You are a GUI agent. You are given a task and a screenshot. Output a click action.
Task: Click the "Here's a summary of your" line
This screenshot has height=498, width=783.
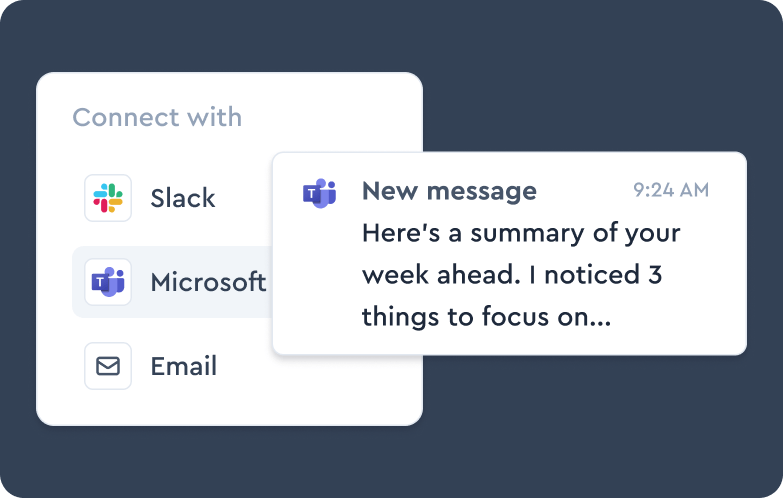(520, 233)
